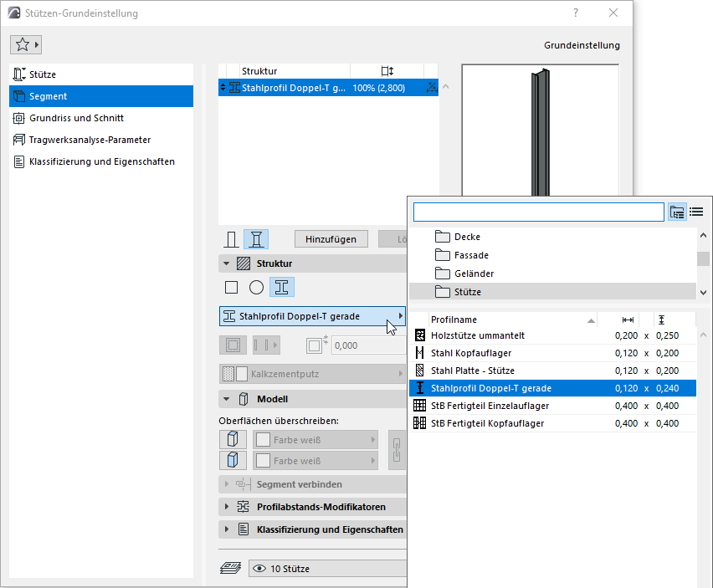This screenshot has height=588, width=713.
Task: Open the Kalkzementputz material dropdown
Action: 312,374
